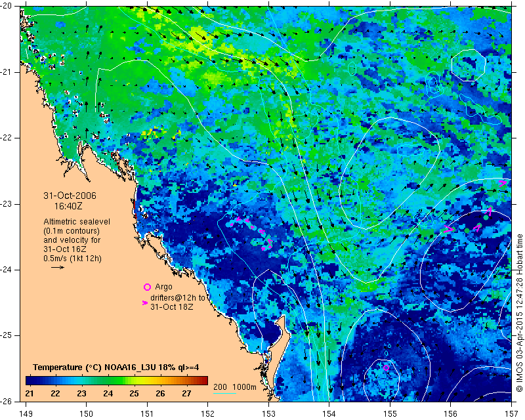
Task: Click the colorbar tick label 24
Action: click(x=108, y=394)
